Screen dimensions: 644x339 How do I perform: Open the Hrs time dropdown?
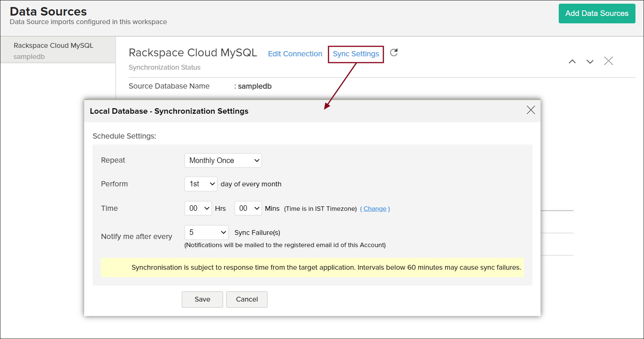click(198, 208)
